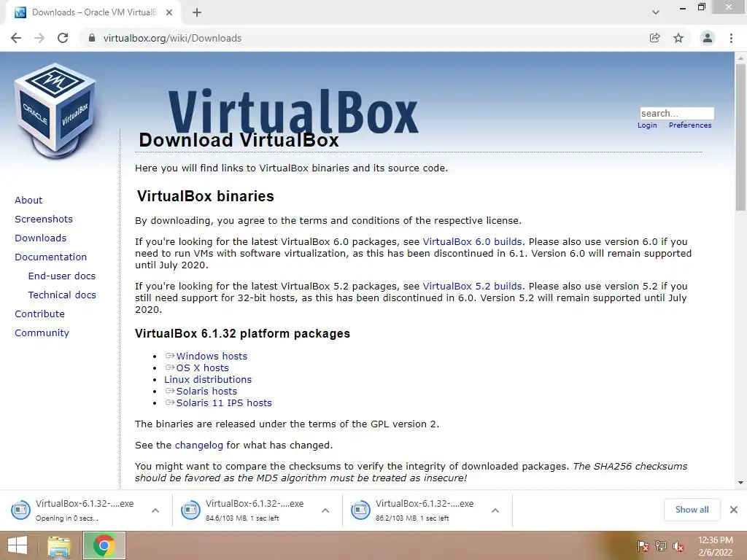Click the file icon of the 84.6/103 MB download

(x=190, y=510)
